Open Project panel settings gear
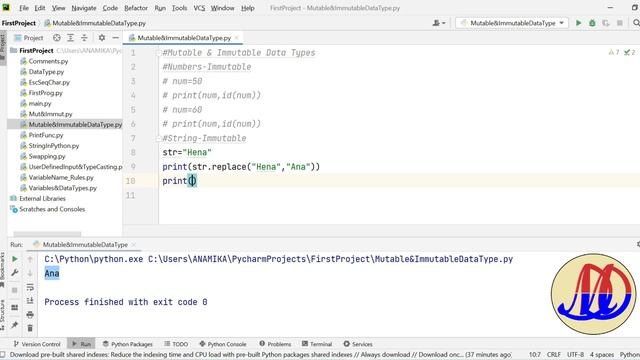640x360 pixels. (102, 38)
